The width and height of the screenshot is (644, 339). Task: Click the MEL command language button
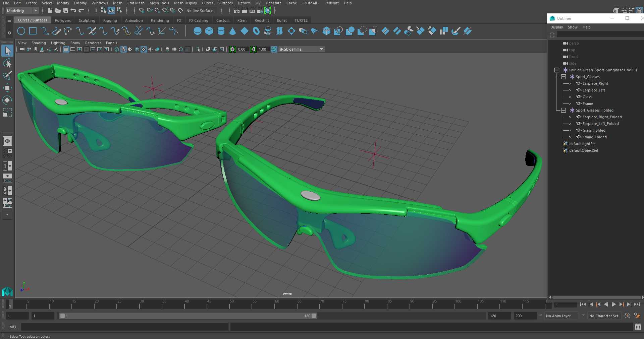[x=13, y=327]
